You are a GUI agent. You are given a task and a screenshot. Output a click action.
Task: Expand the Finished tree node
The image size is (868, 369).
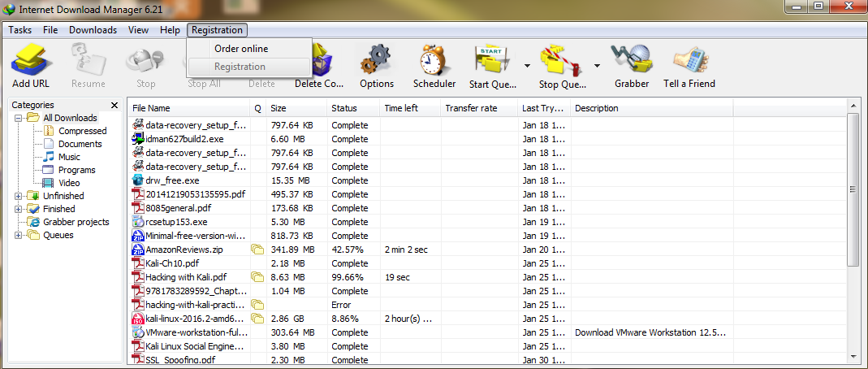coord(18,210)
